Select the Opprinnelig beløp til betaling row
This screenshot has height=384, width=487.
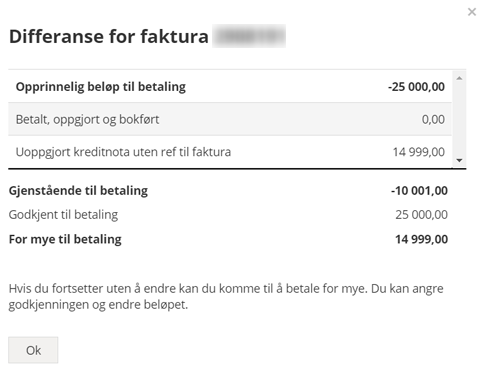(x=230, y=87)
